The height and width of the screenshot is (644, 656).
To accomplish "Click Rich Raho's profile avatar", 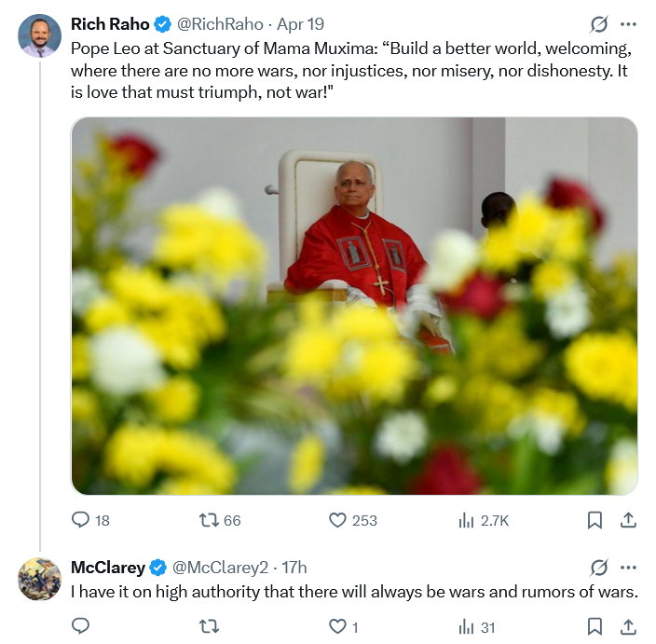I will click(x=39, y=36).
